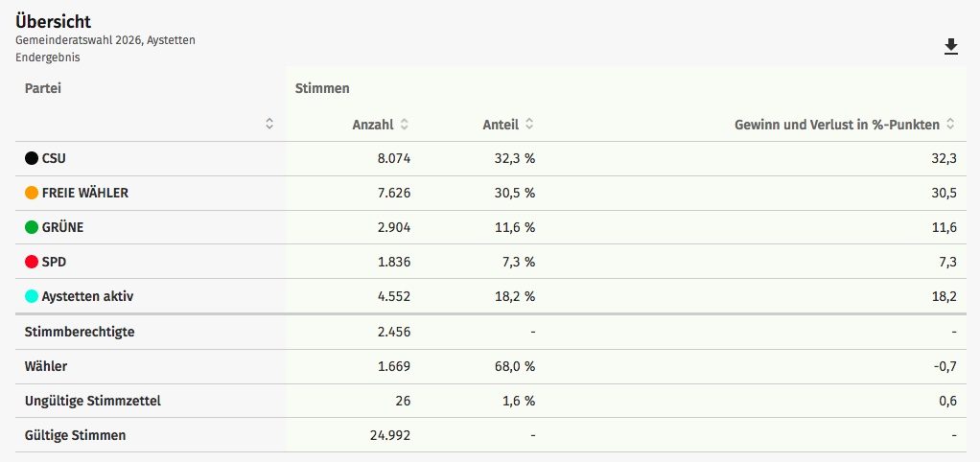Click Gewinn und Verlust in %-Punkten header
Screen dimensions: 980x462
[x=837, y=125]
